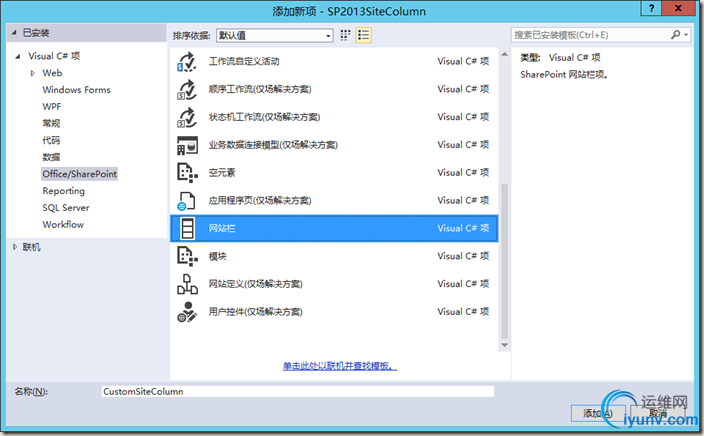Select the 网站栏 template icon

(x=187, y=228)
